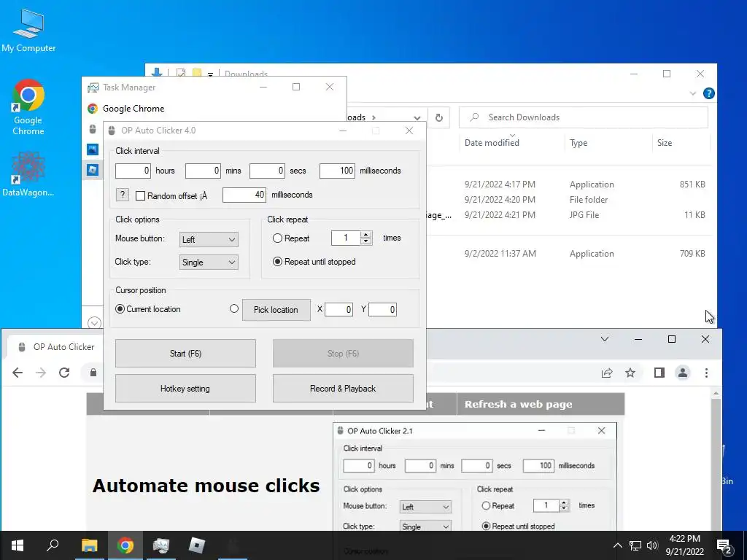Open File Explorer from the taskbar
The width and height of the screenshot is (747, 560).
pos(89,545)
